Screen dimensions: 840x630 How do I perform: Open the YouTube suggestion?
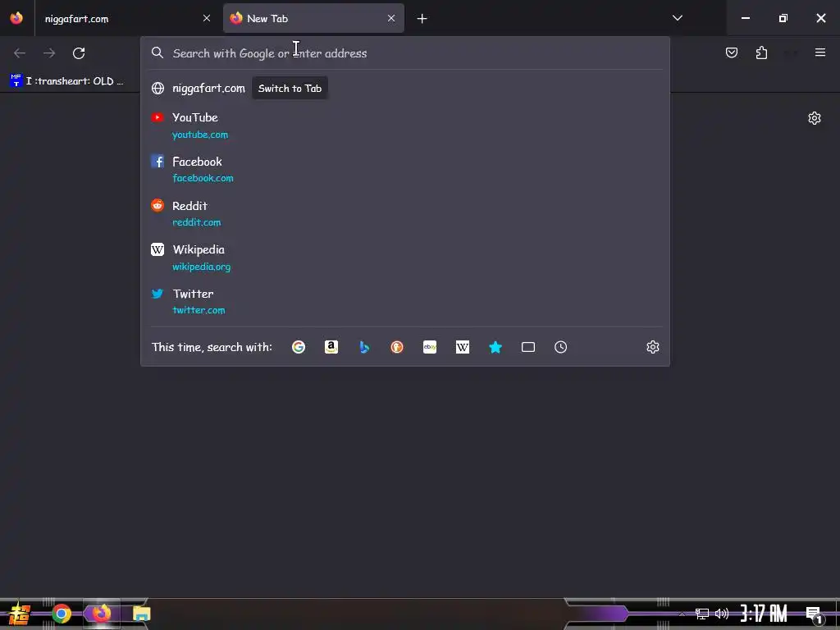[405, 126]
